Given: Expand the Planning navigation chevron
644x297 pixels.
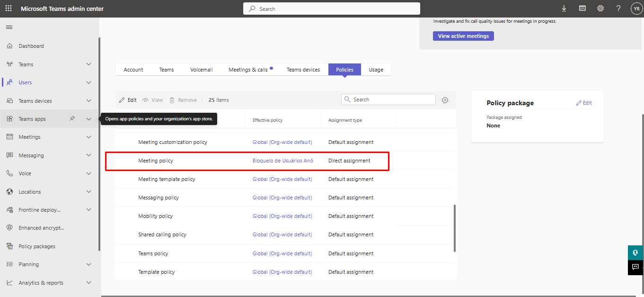Looking at the screenshot, I should 88,264.
